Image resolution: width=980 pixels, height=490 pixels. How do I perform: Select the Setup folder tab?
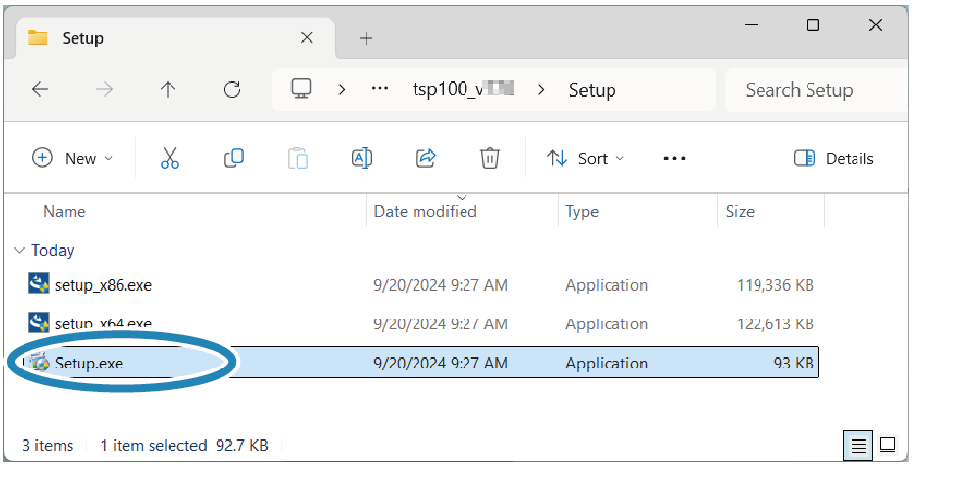point(147,38)
